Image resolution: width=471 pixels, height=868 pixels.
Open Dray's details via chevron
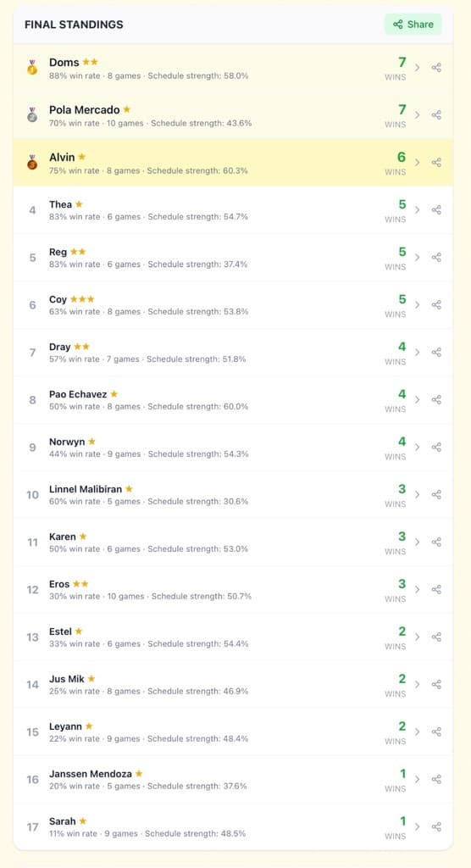(x=418, y=352)
